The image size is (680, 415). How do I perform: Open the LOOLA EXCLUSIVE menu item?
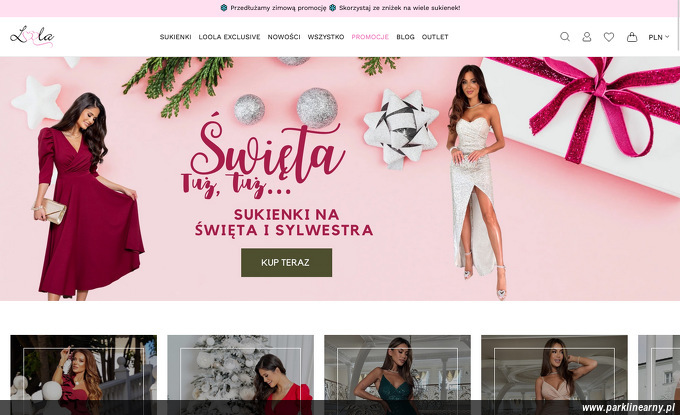coord(229,37)
